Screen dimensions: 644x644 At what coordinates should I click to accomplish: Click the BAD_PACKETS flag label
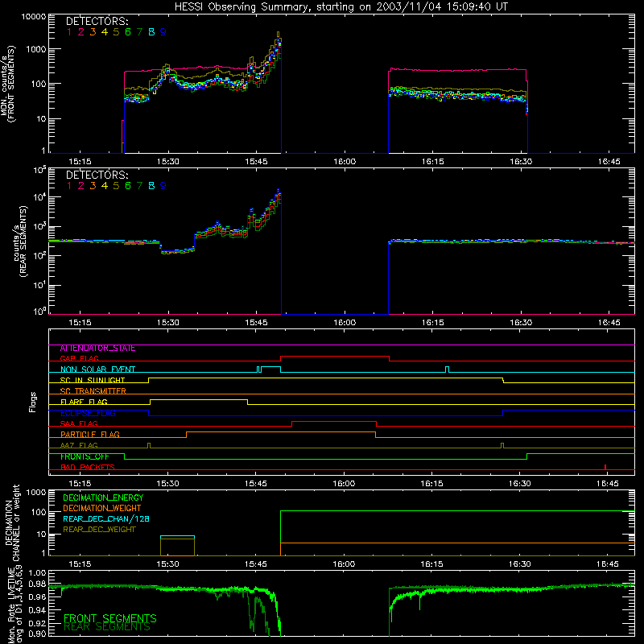coord(88,468)
